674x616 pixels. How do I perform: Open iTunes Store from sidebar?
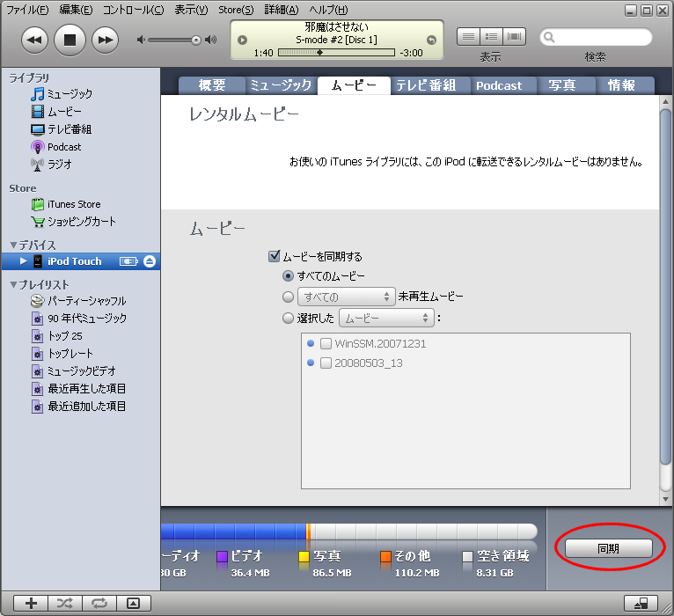74,204
